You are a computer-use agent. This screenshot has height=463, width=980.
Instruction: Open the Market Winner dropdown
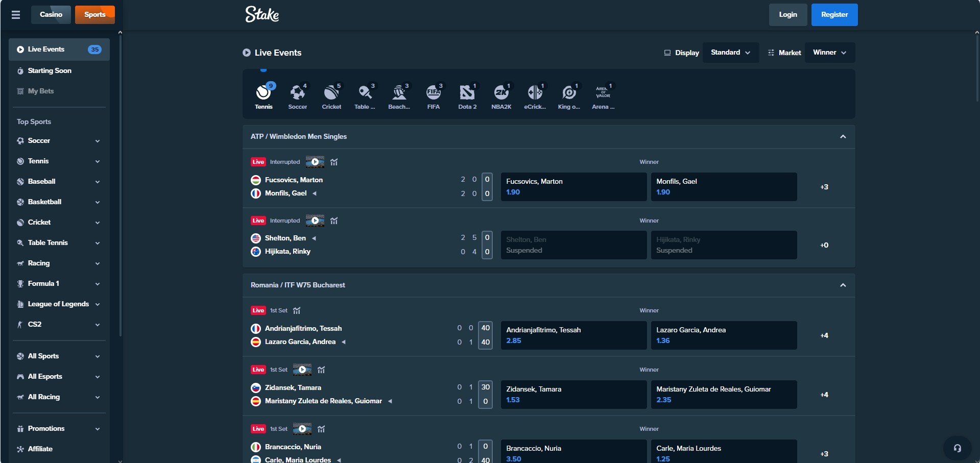coord(828,52)
